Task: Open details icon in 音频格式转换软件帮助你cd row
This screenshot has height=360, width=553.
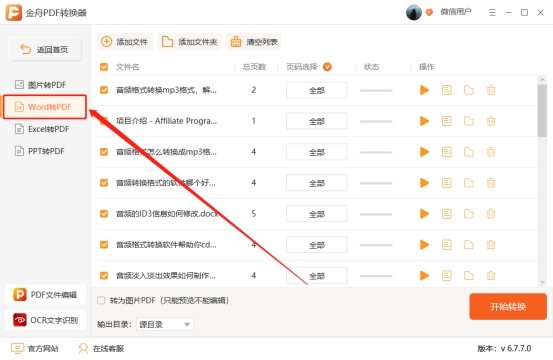Action: coord(446,244)
